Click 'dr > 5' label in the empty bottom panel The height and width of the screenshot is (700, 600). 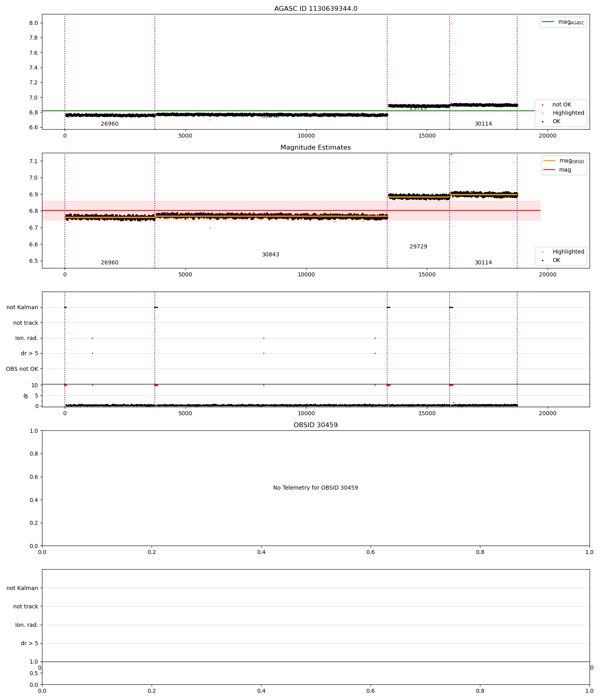pyautogui.click(x=30, y=643)
